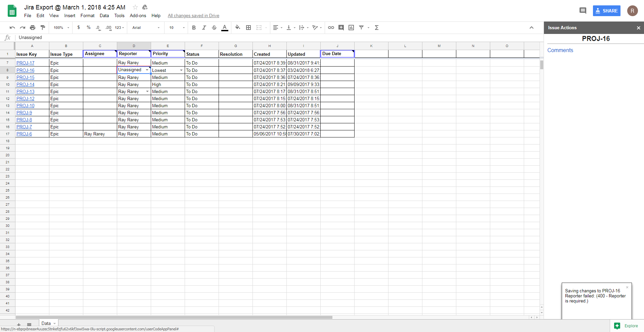Open the Format menu
The width and height of the screenshot is (644, 332).
(87, 15)
